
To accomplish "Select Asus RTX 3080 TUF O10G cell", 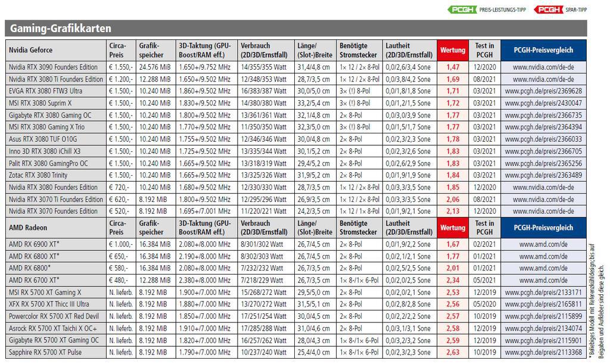I will 56,139.
